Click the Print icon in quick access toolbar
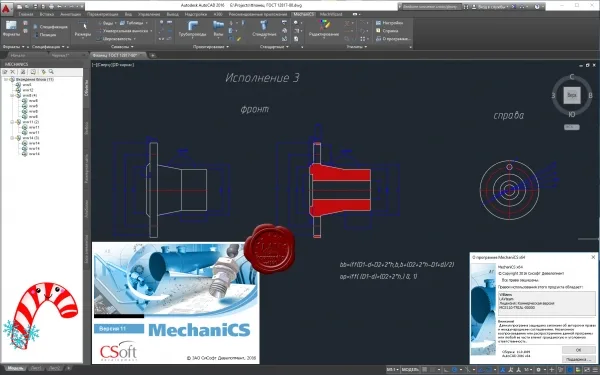Viewport: 600px width, 375px height. pos(51,6)
